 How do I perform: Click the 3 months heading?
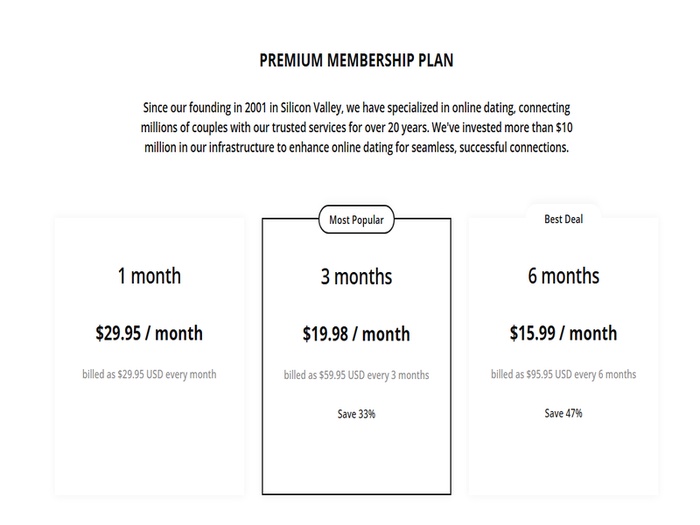[x=356, y=277]
